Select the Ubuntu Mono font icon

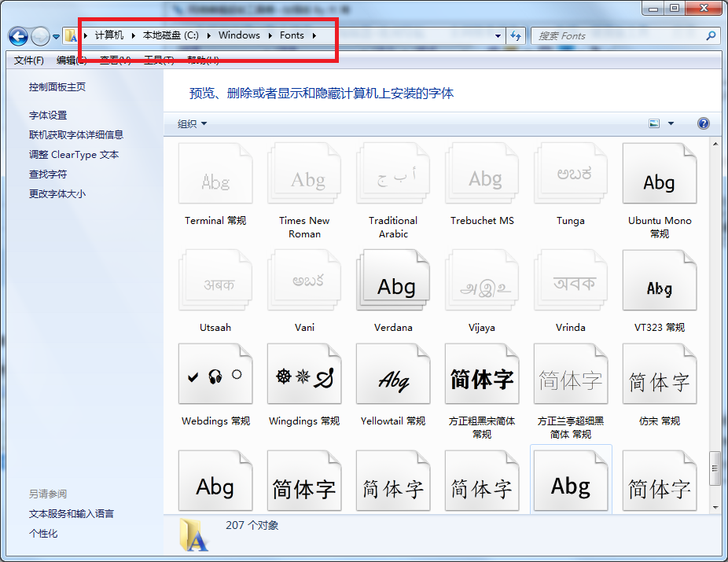(660, 174)
